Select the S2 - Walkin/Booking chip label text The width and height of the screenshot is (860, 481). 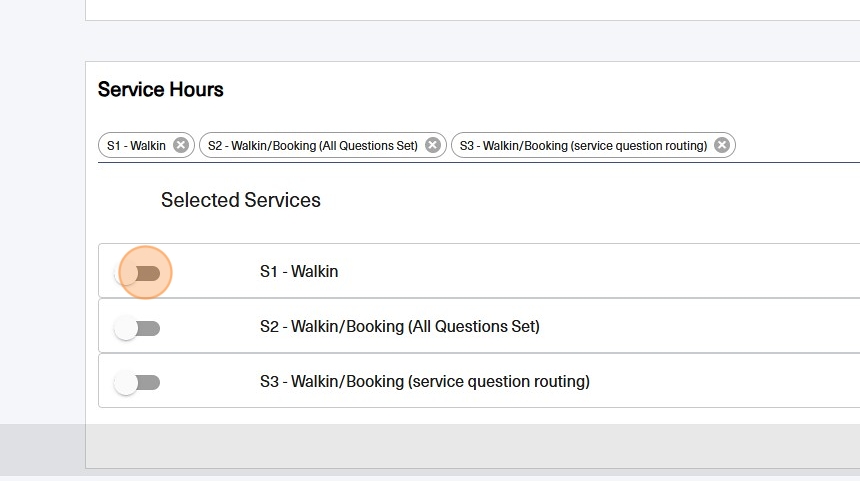pyautogui.click(x=312, y=146)
